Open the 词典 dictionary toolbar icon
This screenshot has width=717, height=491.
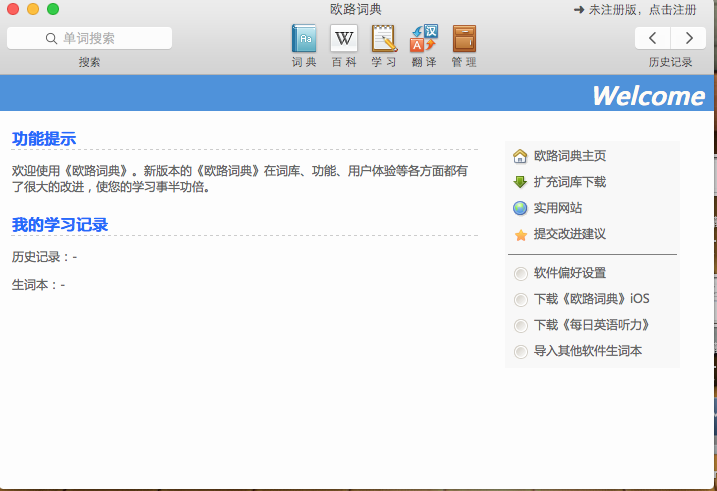click(x=304, y=39)
